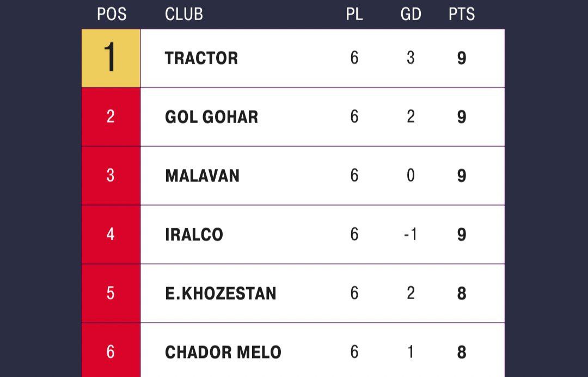Open the Malavan club entry
This screenshot has height=377, width=588.
(202, 176)
